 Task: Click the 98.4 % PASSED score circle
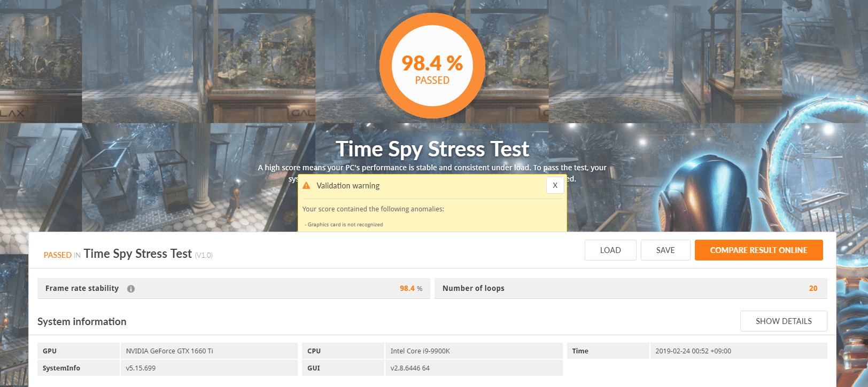[x=432, y=66]
